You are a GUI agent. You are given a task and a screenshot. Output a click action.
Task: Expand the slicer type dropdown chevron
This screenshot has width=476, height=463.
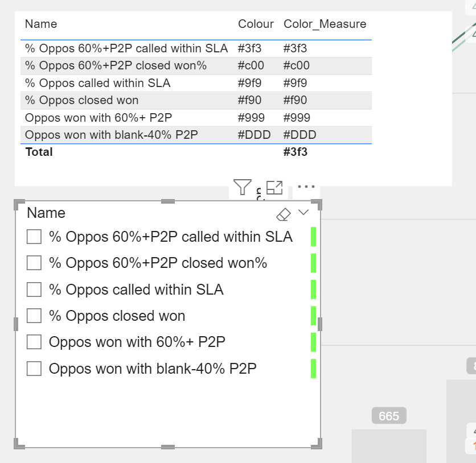pos(303,212)
